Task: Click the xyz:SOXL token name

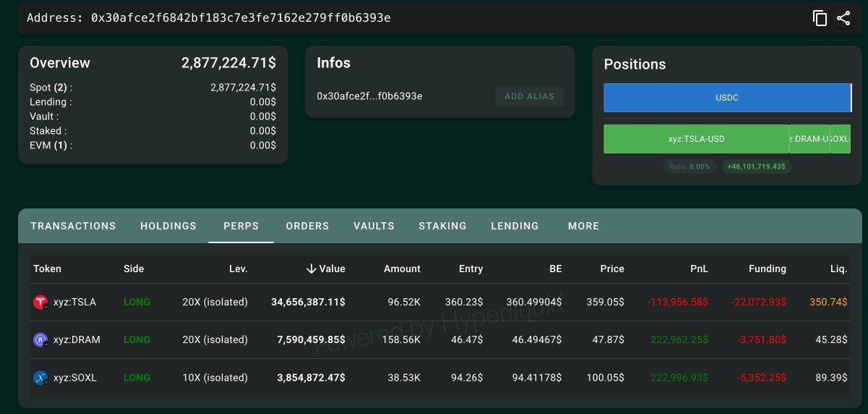Action: pyautogui.click(x=75, y=378)
